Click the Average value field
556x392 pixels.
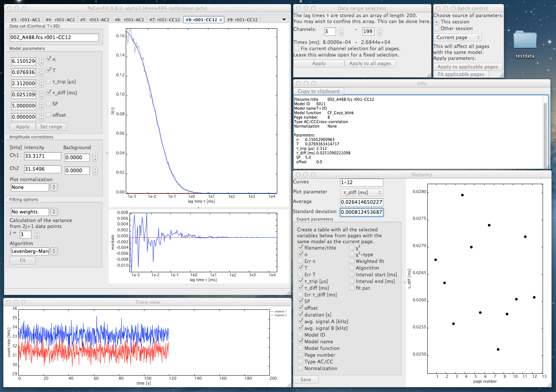[x=361, y=202]
